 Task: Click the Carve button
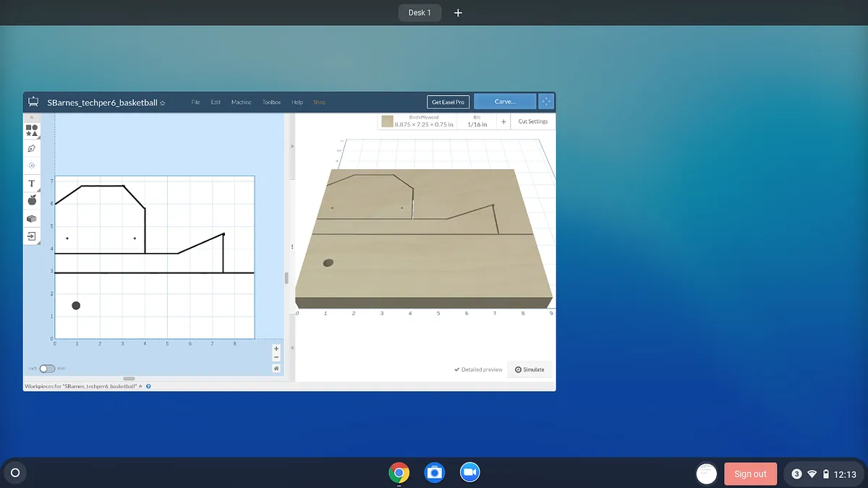pyautogui.click(x=505, y=102)
